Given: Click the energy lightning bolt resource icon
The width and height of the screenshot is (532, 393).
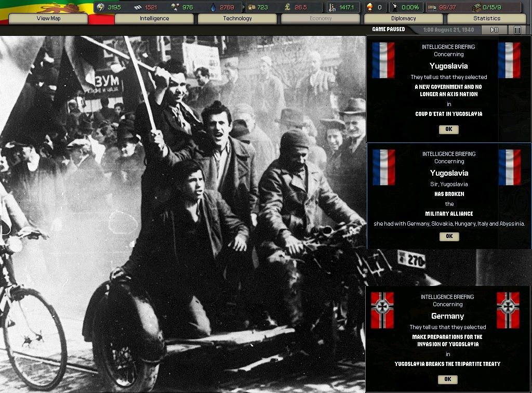Looking at the screenshot, I should 101,7.
